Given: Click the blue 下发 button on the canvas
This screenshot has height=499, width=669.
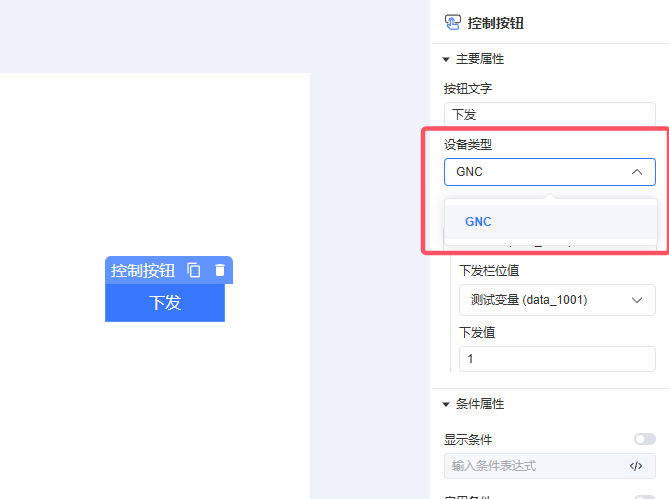Looking at the screenshot, I should point(165,303).
